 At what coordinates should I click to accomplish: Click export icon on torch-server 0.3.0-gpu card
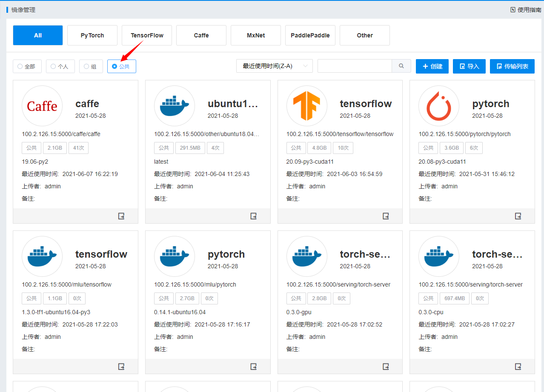tap(386, 366)
